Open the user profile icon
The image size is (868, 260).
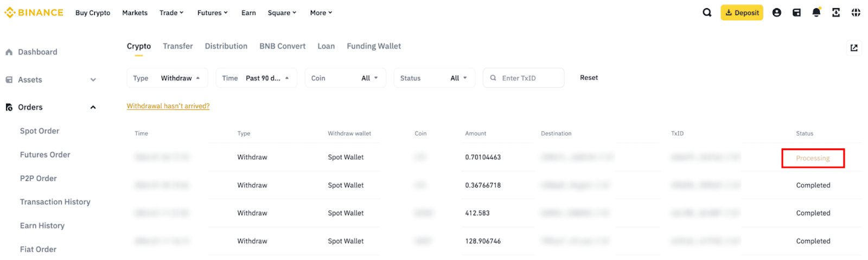point(777,12)
